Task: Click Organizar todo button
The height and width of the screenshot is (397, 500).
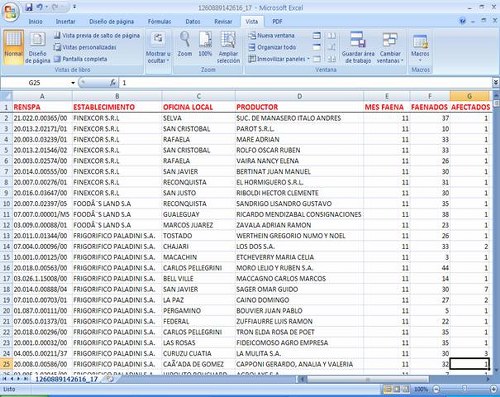Action: click(272, 47)
